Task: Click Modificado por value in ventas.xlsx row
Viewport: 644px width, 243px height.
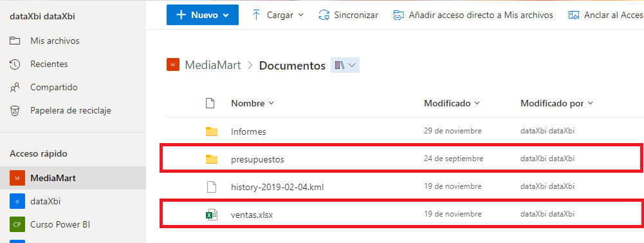Action: [547, 214]
